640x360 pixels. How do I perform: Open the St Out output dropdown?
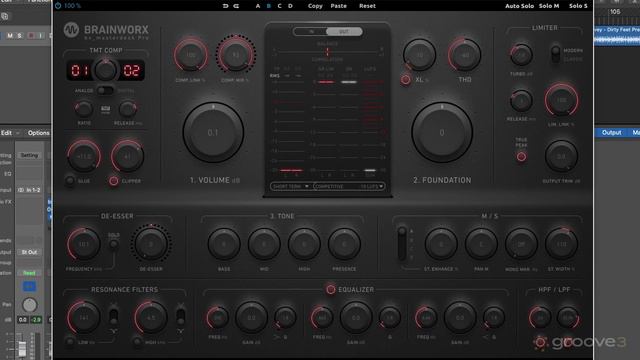tap(29, 252)
